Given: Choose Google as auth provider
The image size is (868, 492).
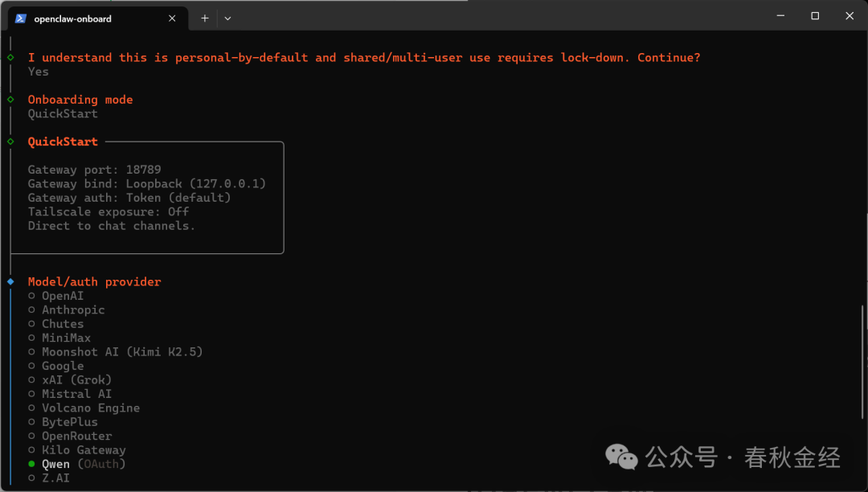Looking at the screenshot, I should click(63, 366).
